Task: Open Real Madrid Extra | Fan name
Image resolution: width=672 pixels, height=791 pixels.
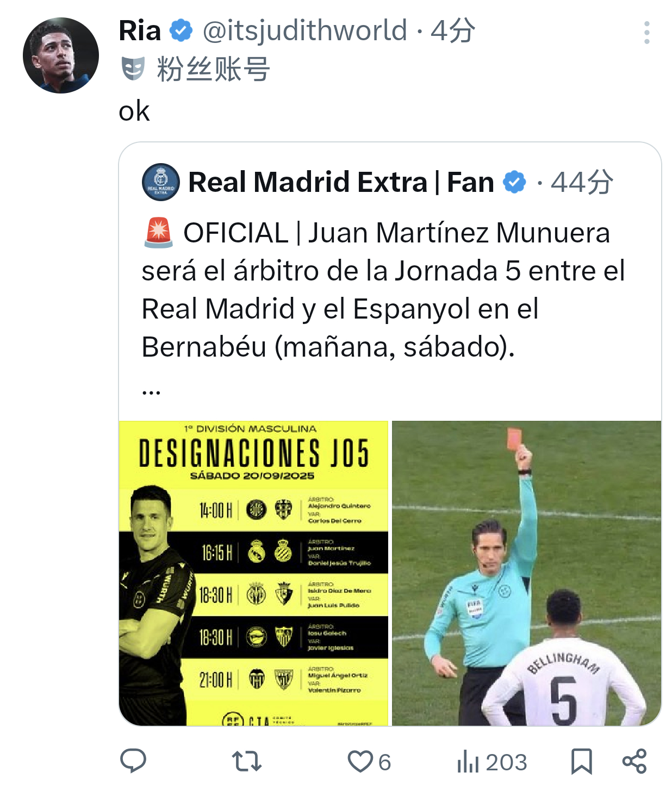Action: pos(341,182)
